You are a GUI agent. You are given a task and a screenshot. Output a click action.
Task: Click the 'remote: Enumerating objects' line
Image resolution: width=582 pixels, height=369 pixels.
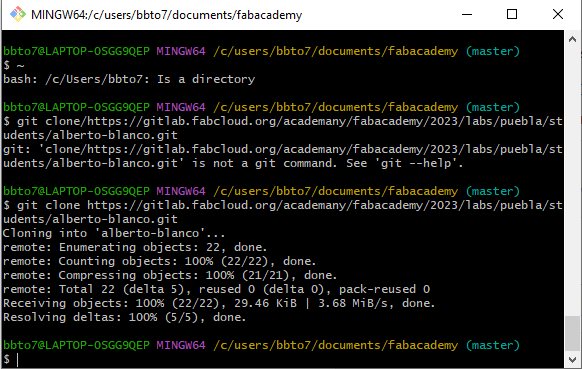(x=135, y=247)
